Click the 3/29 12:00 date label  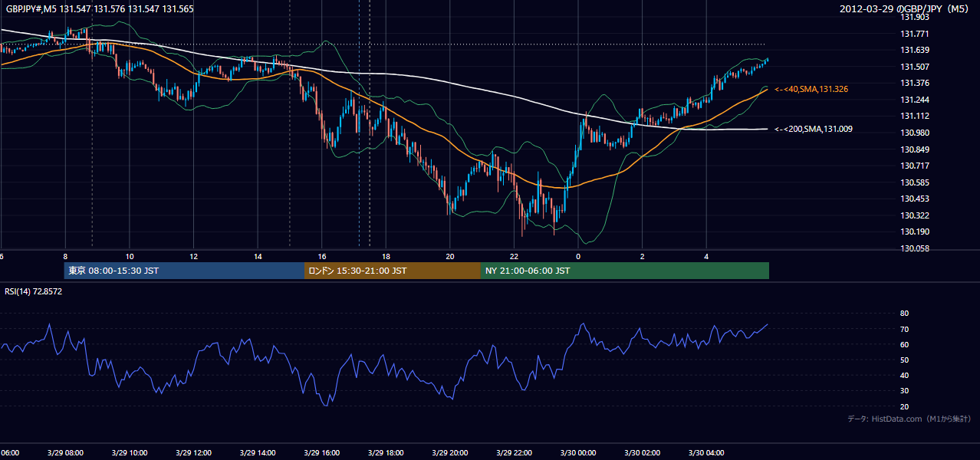click(193, 453)
